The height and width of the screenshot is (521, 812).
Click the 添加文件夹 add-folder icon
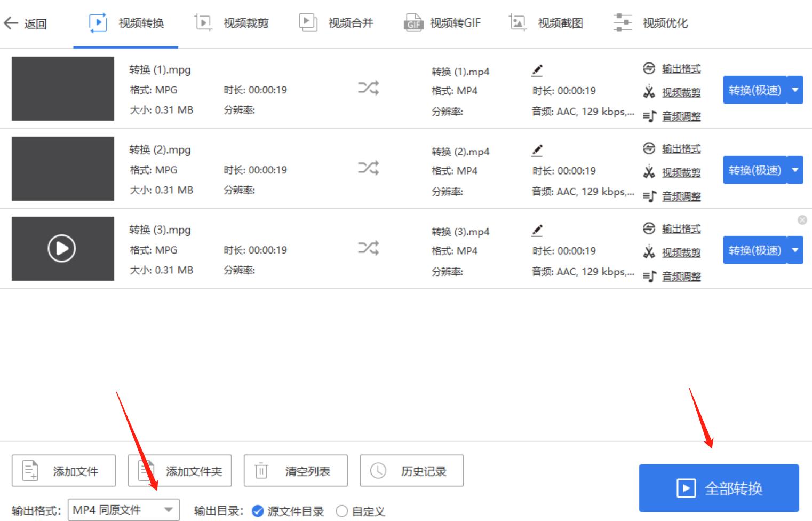pyautogui.click(x=145, y=470)
